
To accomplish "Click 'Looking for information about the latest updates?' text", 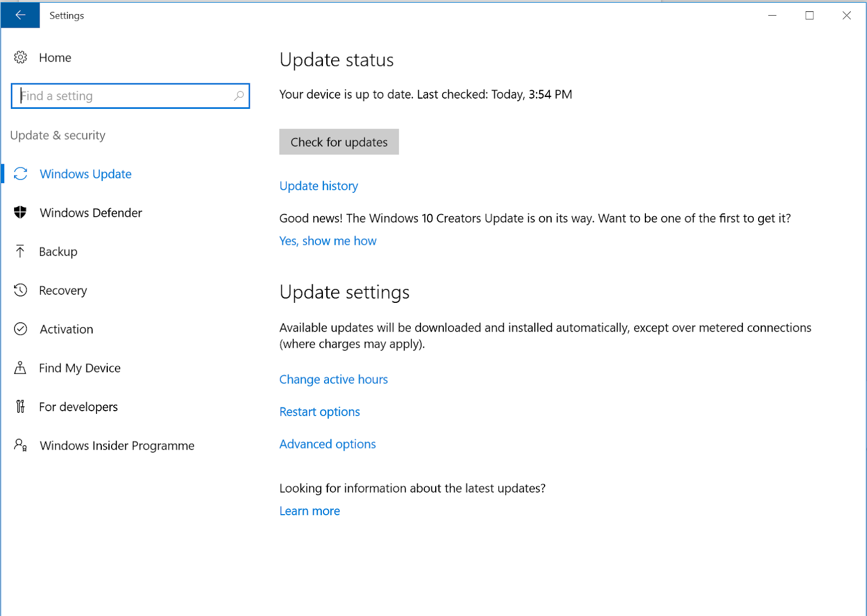I will pos(412,488).
